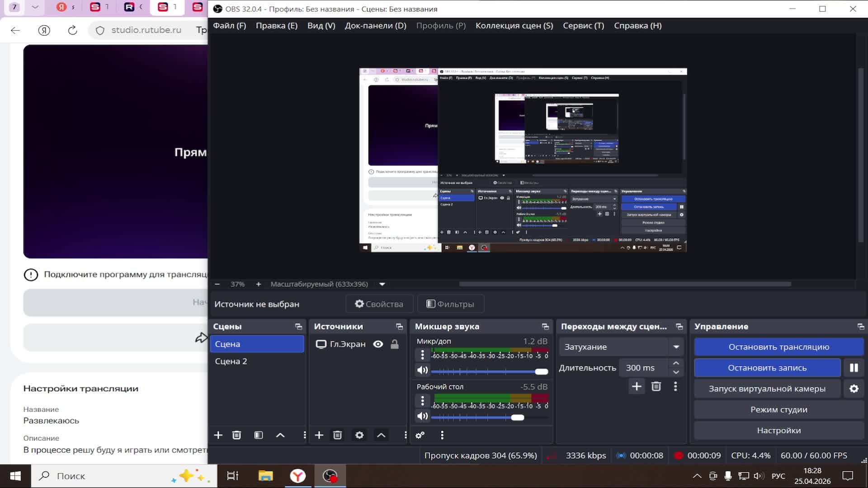
Task: Expand the Затухание transition dropdown
Action: [x=676, y=347]
